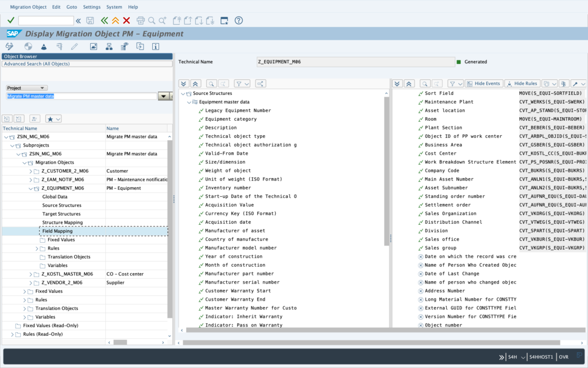Click the Help question mark icon
588x368 pixels.
tap(238, 21)
